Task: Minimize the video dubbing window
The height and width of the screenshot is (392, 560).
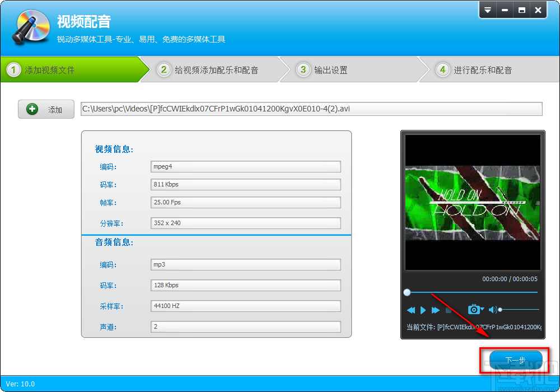Action: point(505,10)
